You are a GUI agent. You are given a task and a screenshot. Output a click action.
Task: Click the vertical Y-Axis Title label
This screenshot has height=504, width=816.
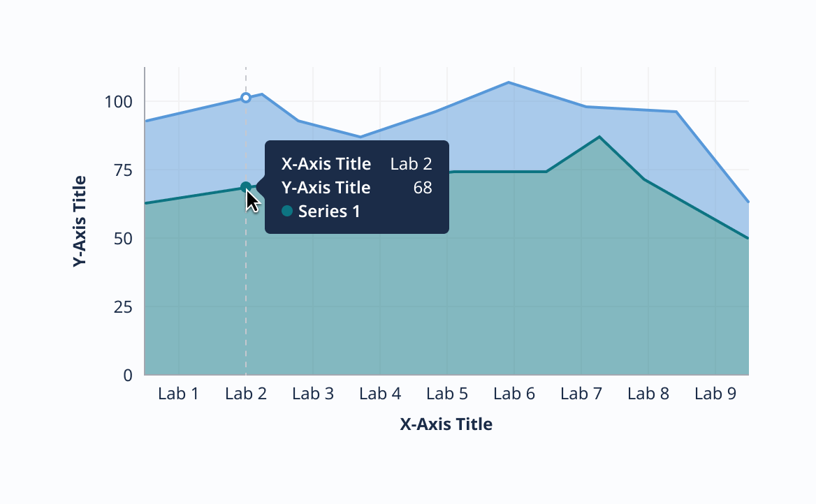tap(80, 221)
